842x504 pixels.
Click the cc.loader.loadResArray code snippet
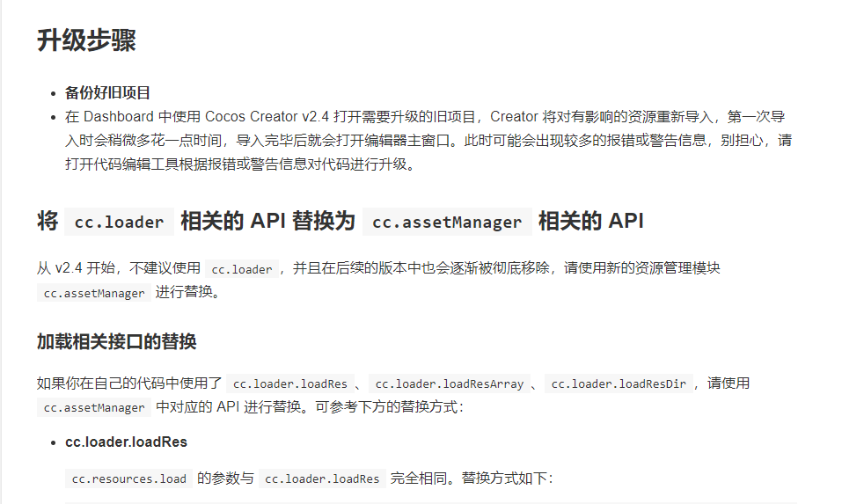tap(450, 383)
